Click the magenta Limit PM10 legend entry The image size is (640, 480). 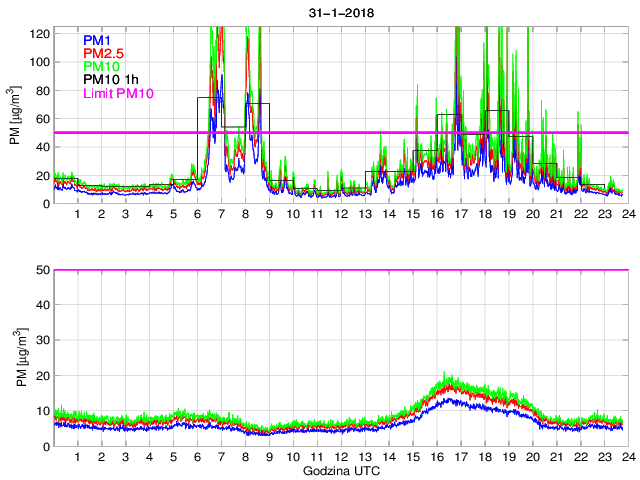click(x=117, y=92)
